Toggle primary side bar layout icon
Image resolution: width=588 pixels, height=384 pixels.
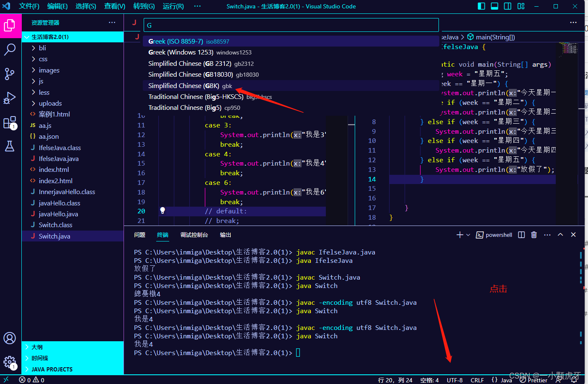click(x=482, y=6)
